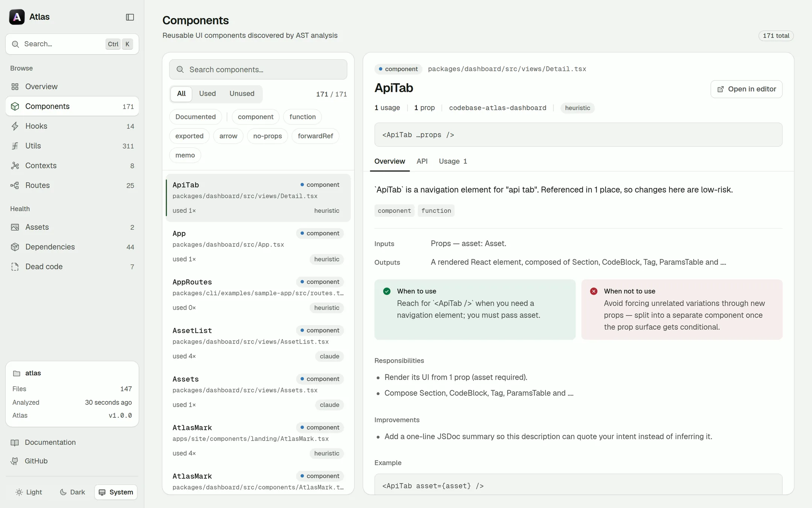Filter list to Unused components
This screenshot has width=812, height=508.
[242, 94]
